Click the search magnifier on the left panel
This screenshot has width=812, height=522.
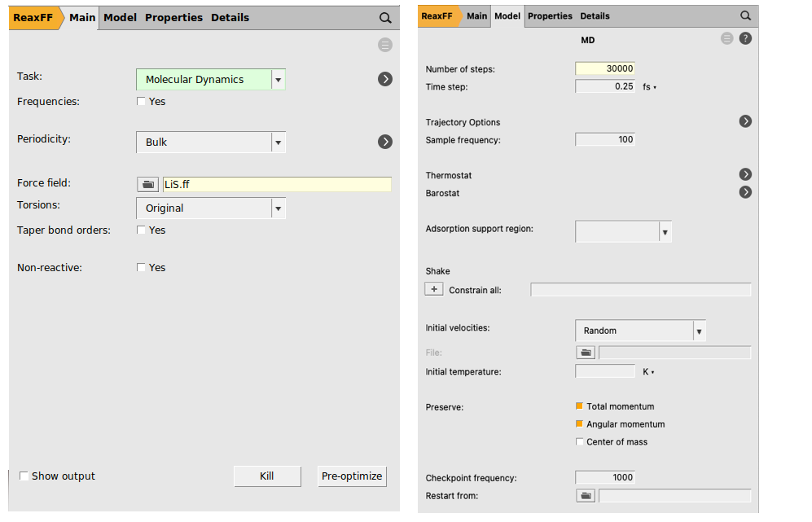(385, 17)
